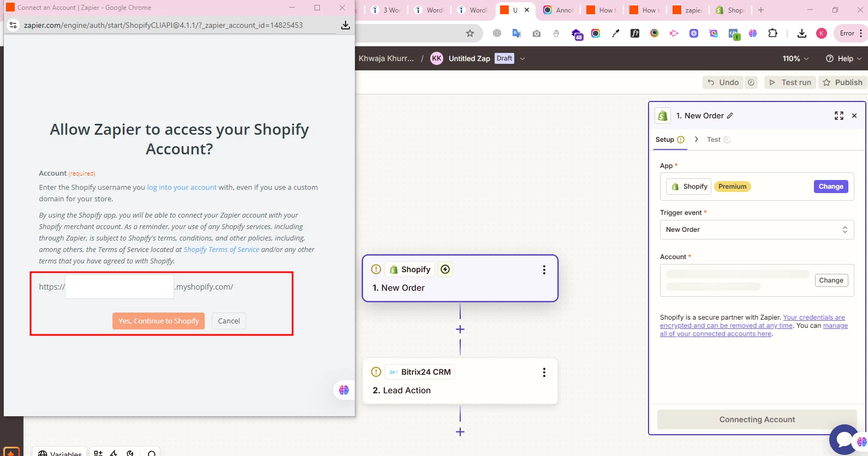Click the KK avatar beside Untitled Zap
This screenshot has height=456, width=868.
(x=437, y=58)
